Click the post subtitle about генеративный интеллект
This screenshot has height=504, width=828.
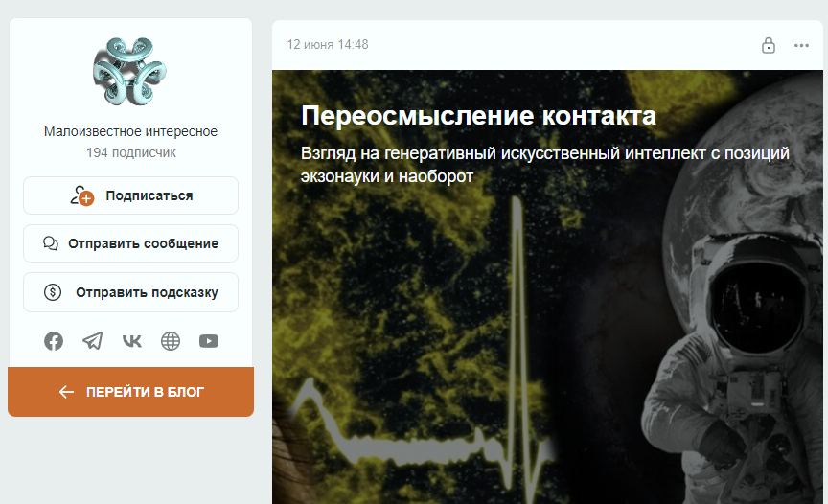click(x=545, y=164)
